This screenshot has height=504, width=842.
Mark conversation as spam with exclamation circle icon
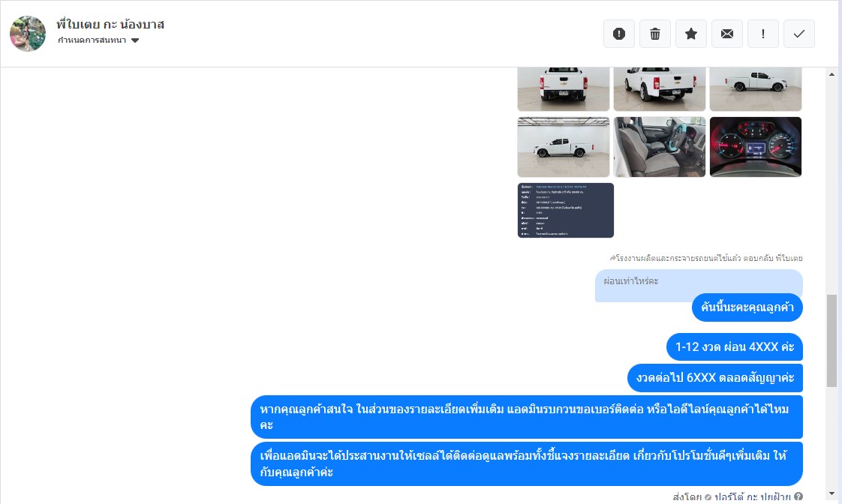coord(618,34)
